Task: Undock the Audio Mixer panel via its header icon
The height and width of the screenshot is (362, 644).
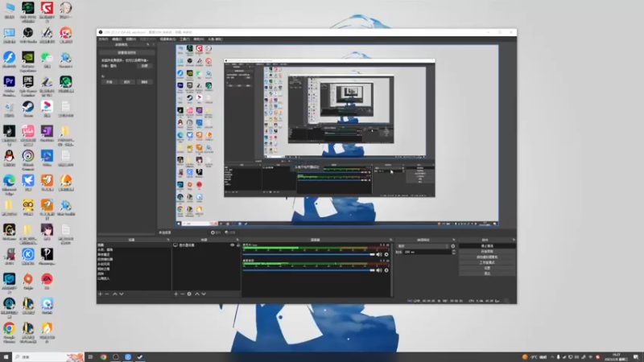Action: [x=390, y=240]
